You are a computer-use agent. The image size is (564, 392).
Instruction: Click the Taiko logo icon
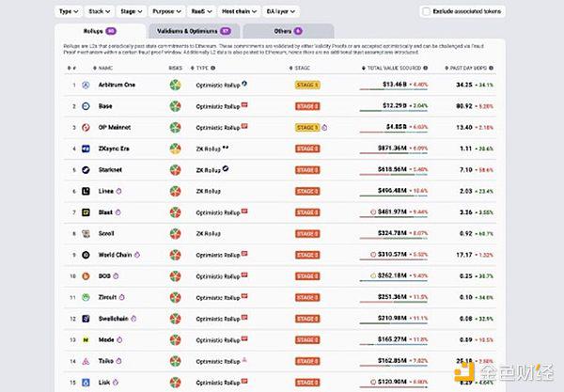(86, 361)
